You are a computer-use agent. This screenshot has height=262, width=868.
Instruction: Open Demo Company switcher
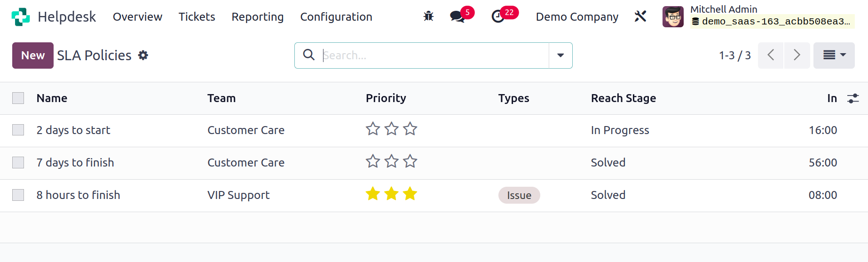click(577, 17)
